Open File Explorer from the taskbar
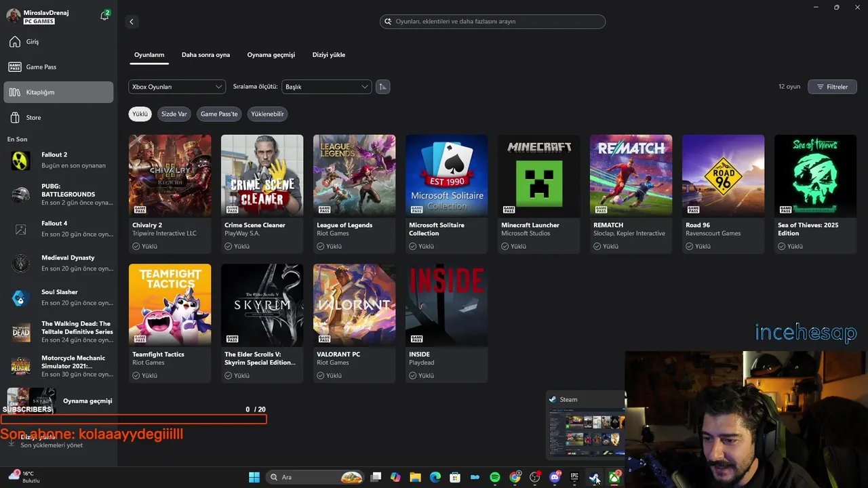This screenshot has height=488, width=868. coord(415,477)
